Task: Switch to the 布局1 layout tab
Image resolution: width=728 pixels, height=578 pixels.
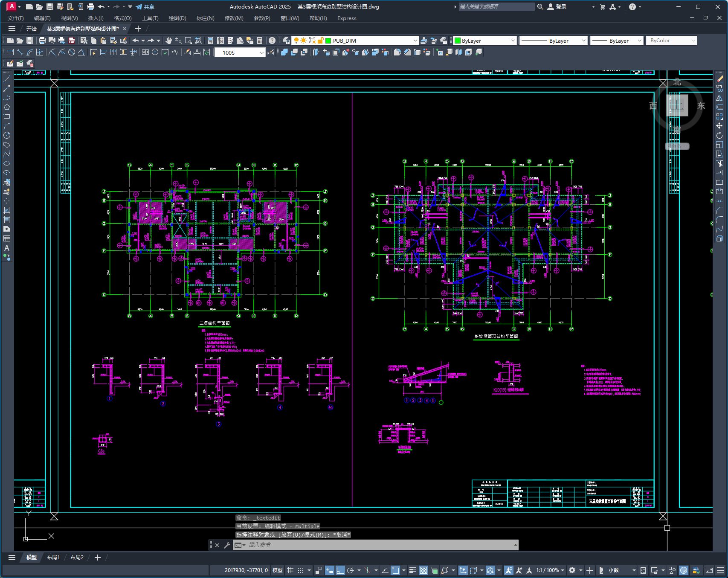Action: (x=53, y=558)
